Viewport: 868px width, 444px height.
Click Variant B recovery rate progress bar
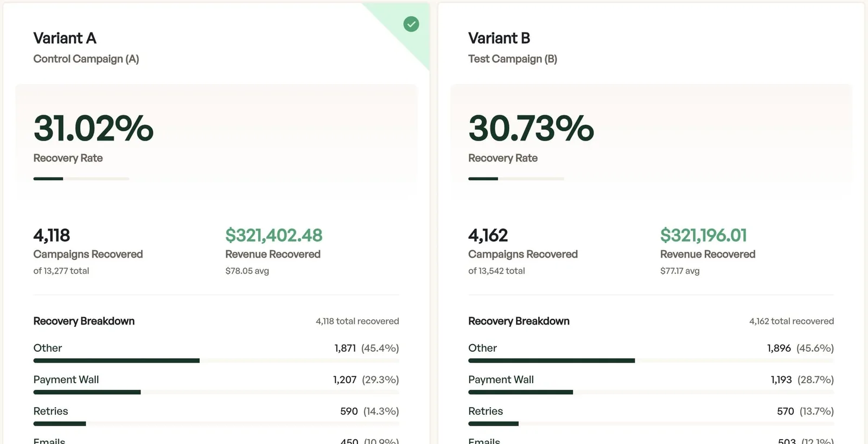(x=516, y=179)
